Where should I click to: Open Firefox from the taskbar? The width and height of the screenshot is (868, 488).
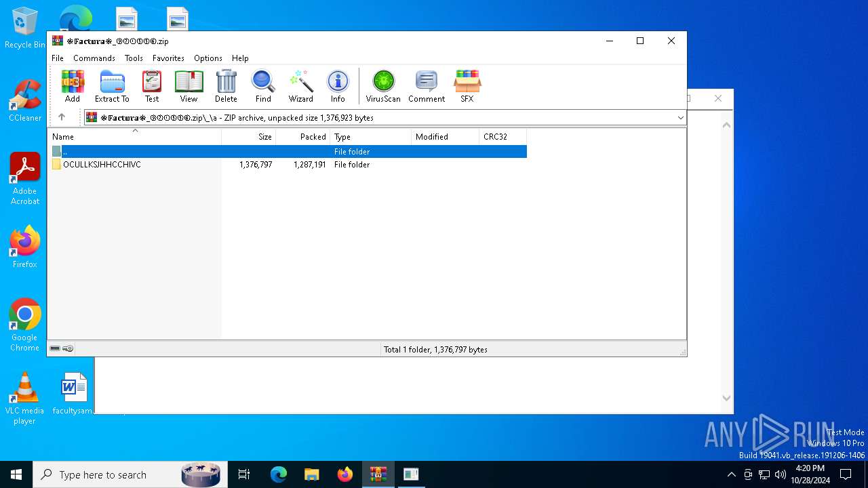[x=345, y=474]
